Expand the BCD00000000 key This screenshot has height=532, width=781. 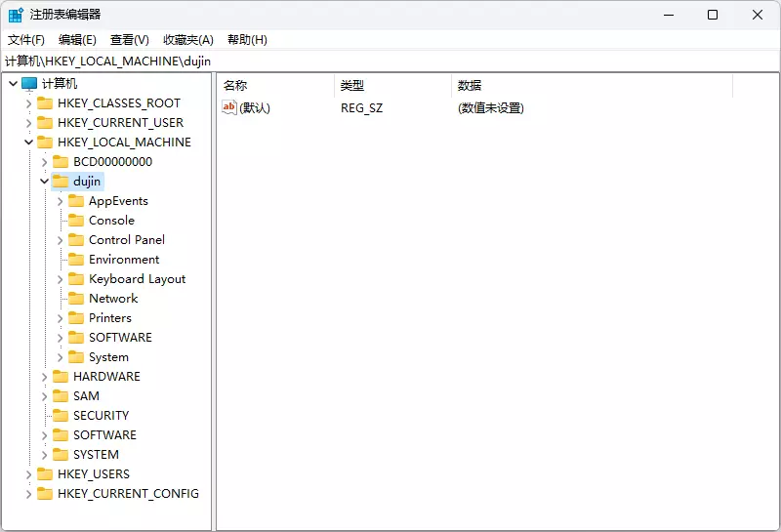tap(44, 162)
